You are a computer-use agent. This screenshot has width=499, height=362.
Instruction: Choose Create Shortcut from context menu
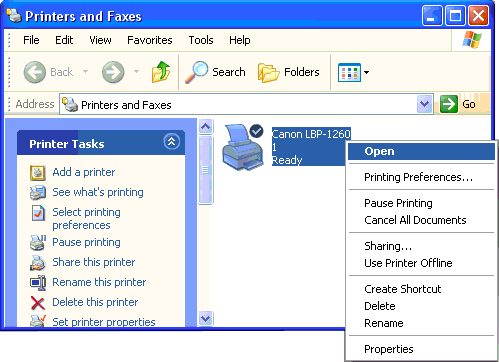click(x=421, y=289)
